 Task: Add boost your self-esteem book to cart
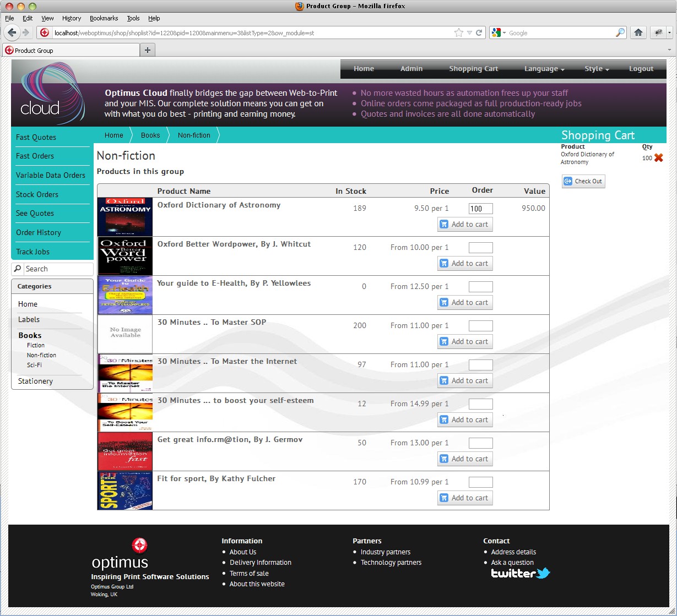(465, 419)
